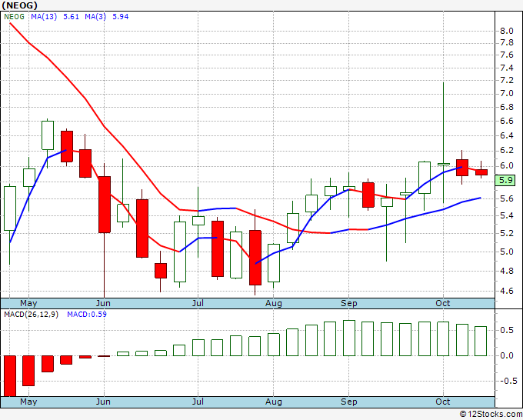Click May on the MACD panel axis
Screen dimensions: 523x420
tap(28, 402)
